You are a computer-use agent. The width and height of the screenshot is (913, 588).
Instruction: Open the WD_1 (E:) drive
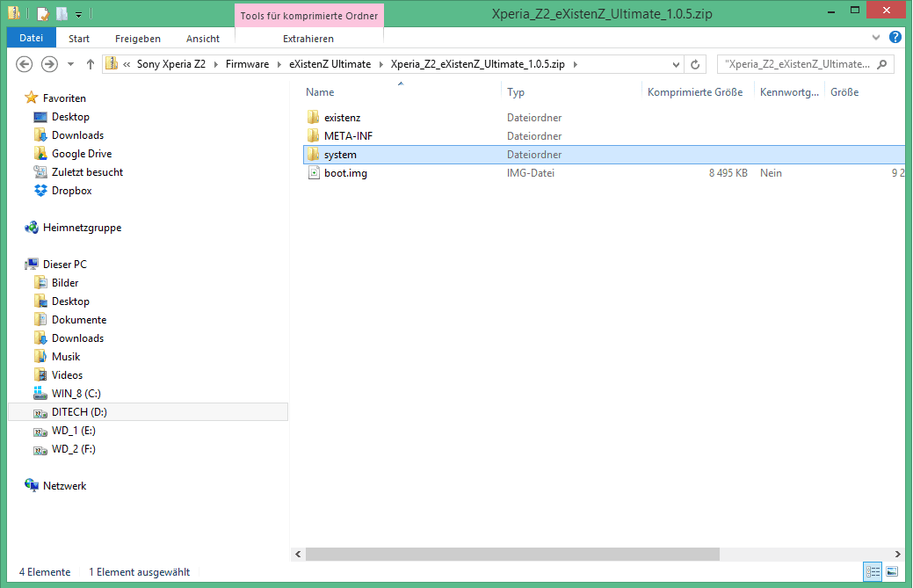(x=73, y=431)
